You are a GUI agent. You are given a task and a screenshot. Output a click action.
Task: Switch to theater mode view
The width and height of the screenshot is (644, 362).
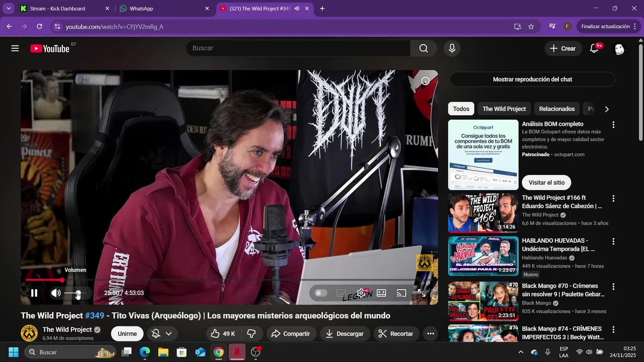381,293
